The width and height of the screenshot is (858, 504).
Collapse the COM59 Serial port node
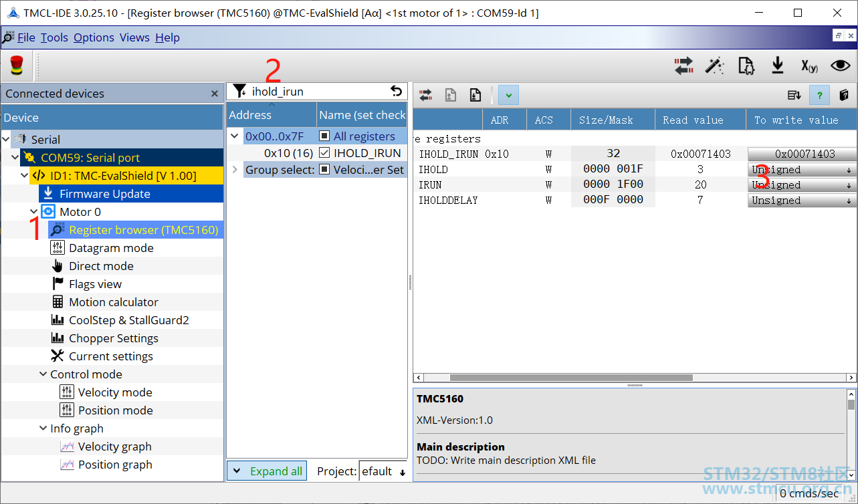[15, 158]
